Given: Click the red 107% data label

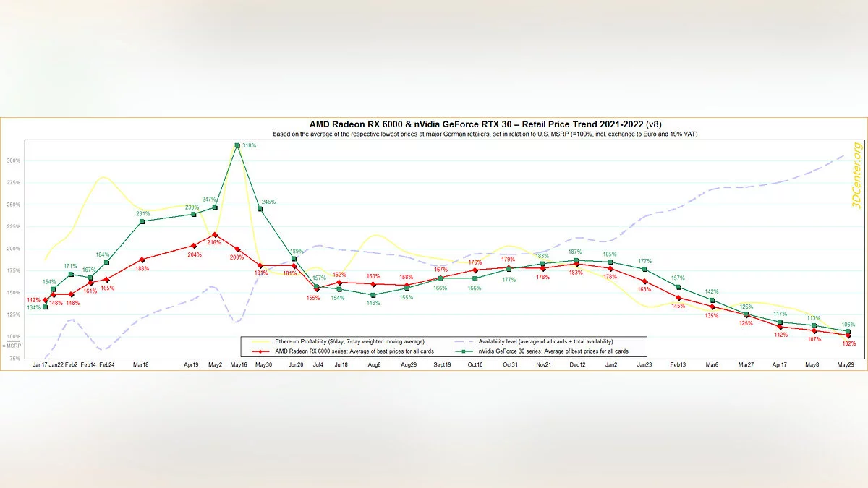Looking at the screenshot, I should 814,339.
